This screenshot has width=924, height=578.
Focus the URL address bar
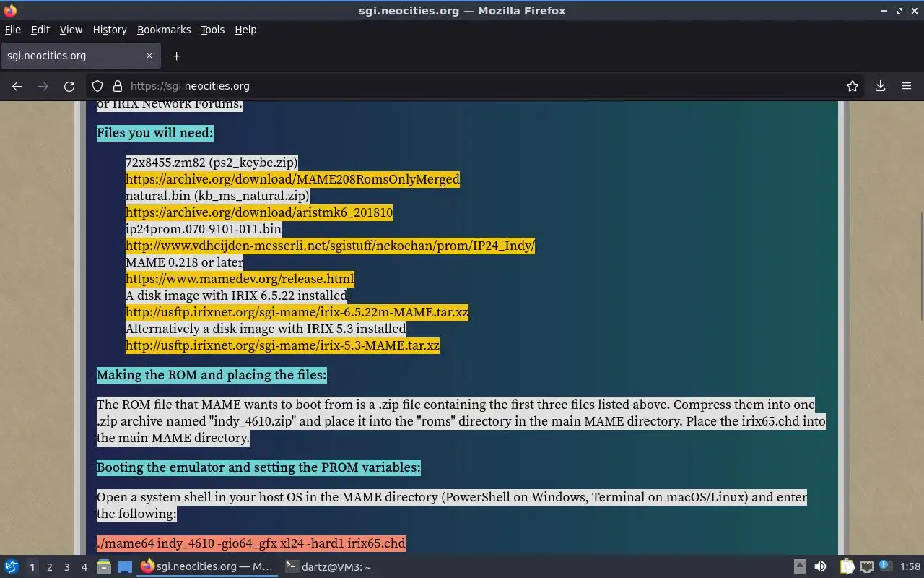(476, 86)
